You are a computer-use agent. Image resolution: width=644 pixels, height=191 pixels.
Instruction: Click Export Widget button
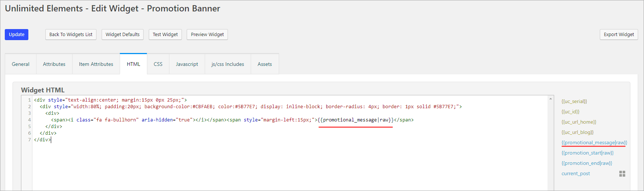pos(619,35)
